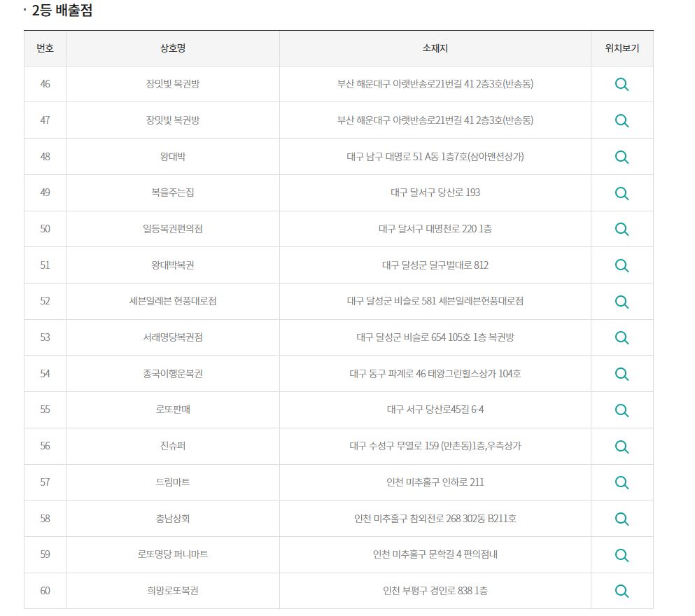Open location of 로또명당 퍼니마트
Image resolution: width=695 pixels, height=616 pixels.
tap(622, 555)
